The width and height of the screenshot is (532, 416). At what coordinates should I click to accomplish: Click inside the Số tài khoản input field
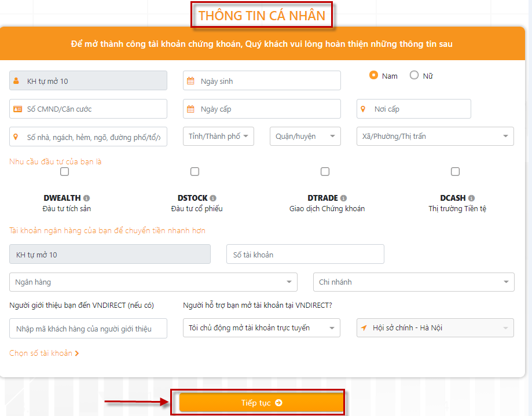pyautogui.click(x=305, y=253)
